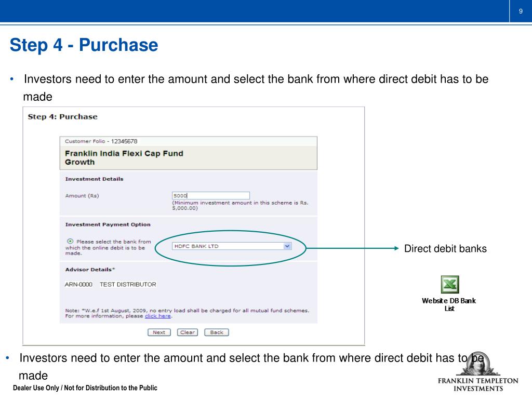Screen dimensions: 532x399
Task: Click into the Amount (Rs) input field
Action: 211,195
